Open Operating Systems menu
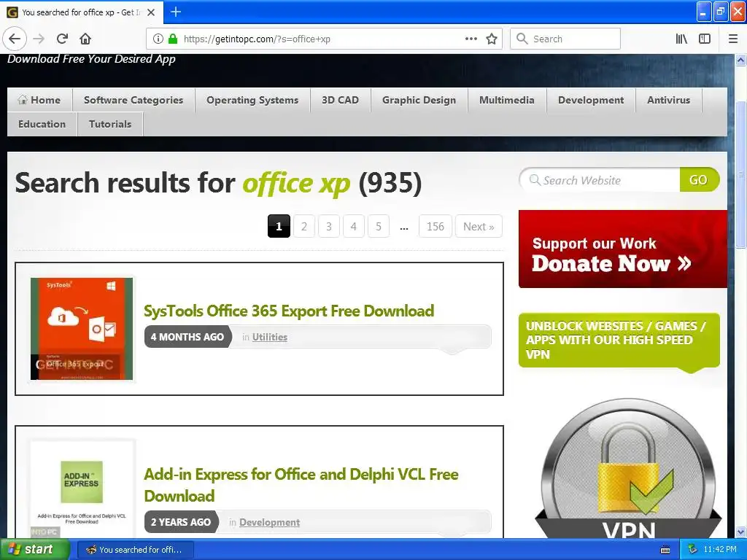Viewport: 747px width, 560px height. click(x=252, y=100)
